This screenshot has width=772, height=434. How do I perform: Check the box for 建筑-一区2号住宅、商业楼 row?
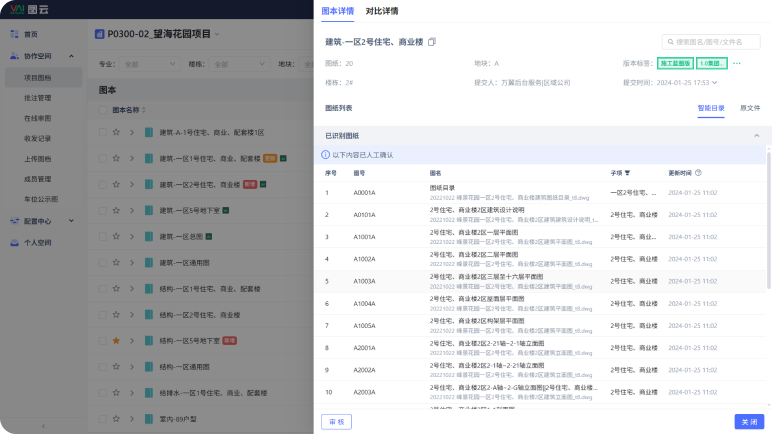[x=100, y=185]
